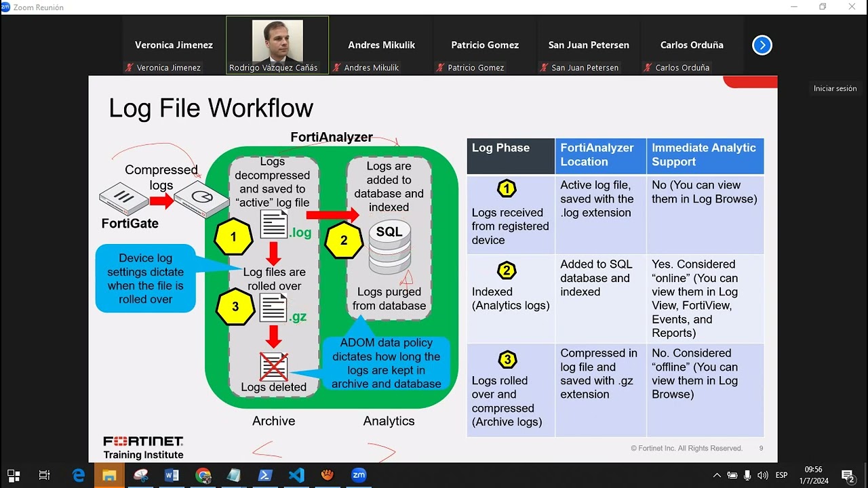
Task: Click the Zoom logo in the title bar
Action: (x=6, y=7)
